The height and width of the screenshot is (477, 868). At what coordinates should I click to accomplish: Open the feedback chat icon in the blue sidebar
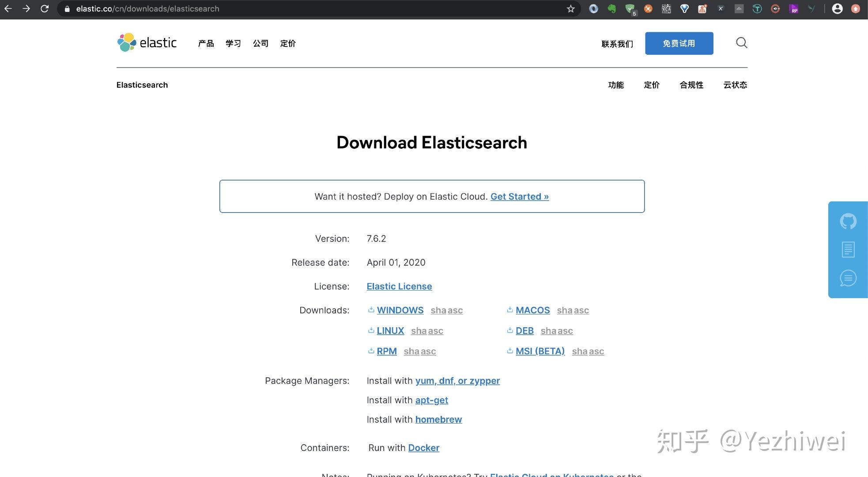848,278
